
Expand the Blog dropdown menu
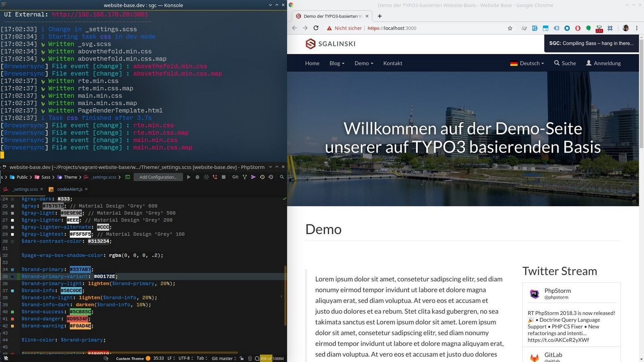[337, 63]
